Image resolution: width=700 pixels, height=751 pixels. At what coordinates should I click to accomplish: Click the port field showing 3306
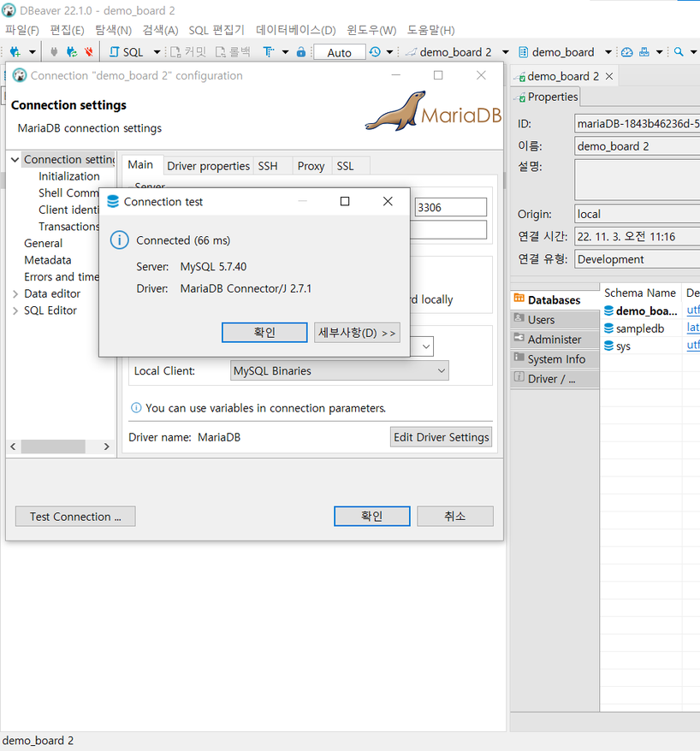[450, 207]
